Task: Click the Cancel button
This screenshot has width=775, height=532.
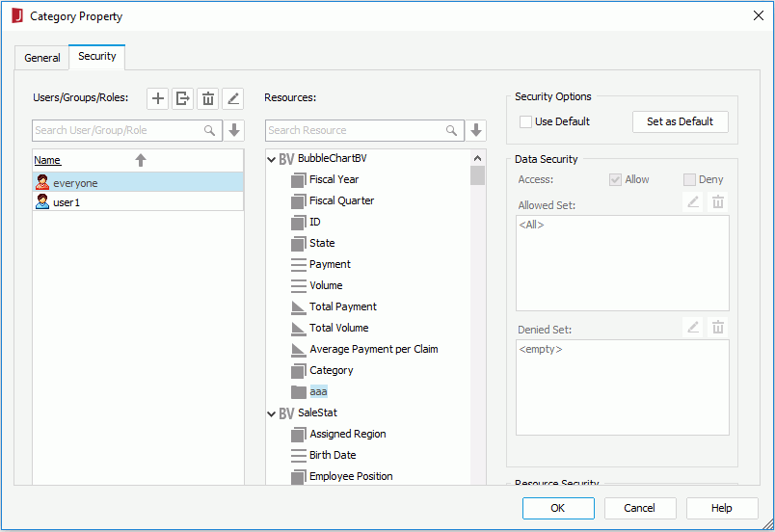Action: pos(640,508)
